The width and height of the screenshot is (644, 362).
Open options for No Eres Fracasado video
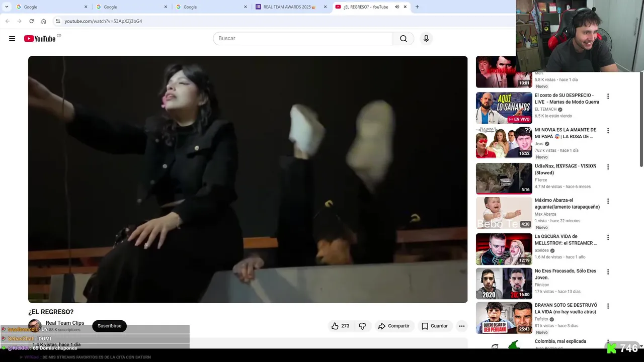tap(608, 272)
